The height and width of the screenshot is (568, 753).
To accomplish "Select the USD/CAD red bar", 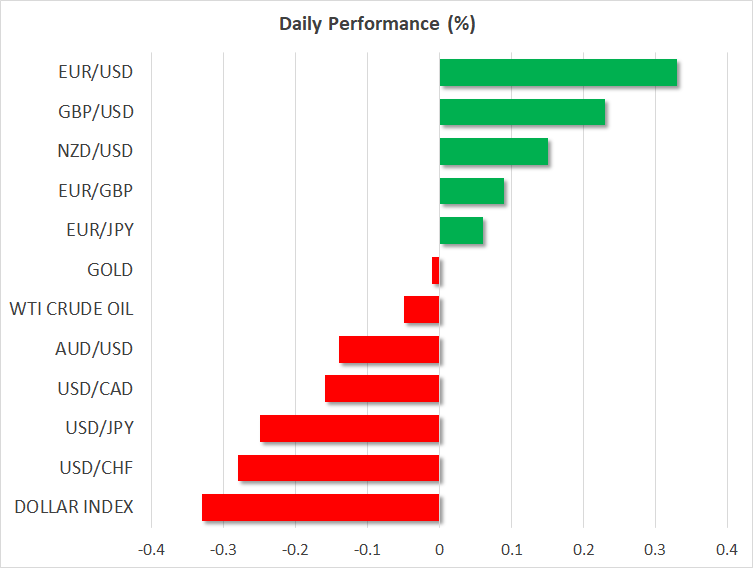I will tap(382, 388).
